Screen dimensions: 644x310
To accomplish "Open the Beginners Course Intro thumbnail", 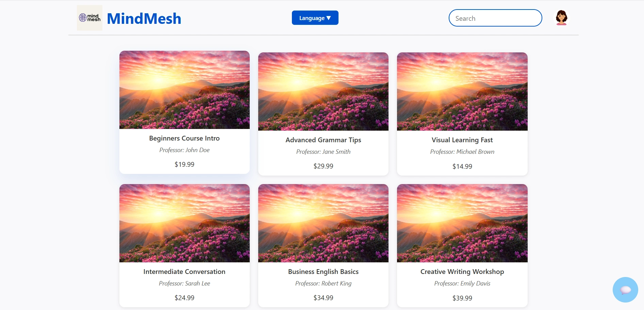I will click(x=184, y=90).
